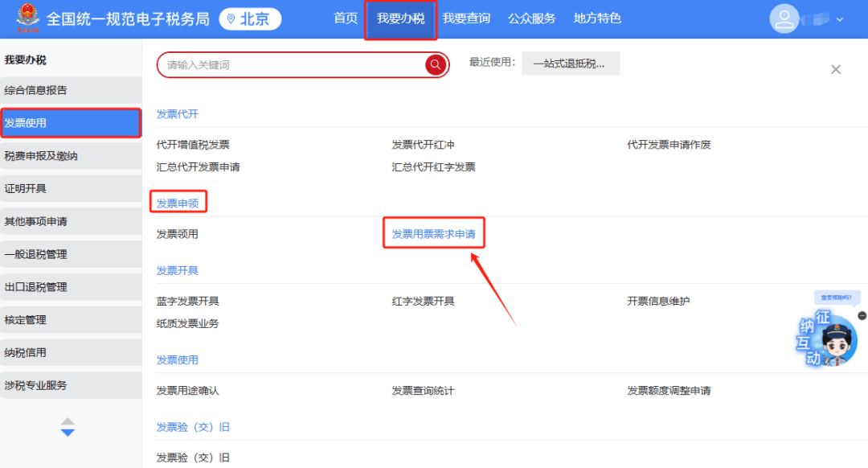Click the recently used 一站式退抵税 button

[x=569, y=64]
